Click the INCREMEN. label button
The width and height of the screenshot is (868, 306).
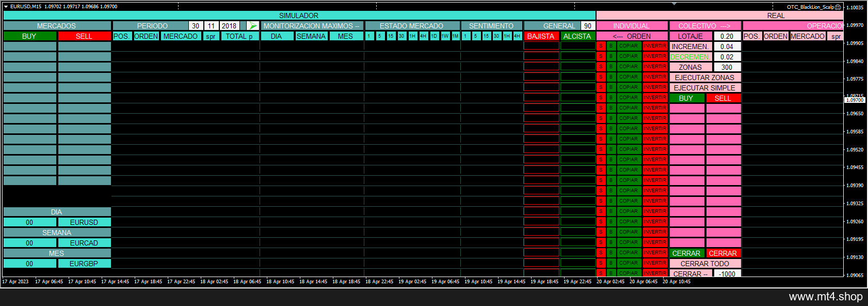point(690,47)
